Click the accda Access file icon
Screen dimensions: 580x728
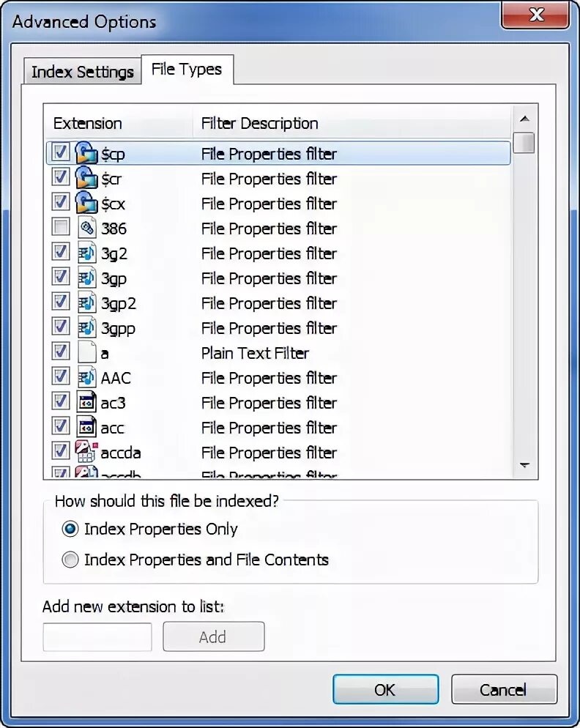(x=87, y=452)
